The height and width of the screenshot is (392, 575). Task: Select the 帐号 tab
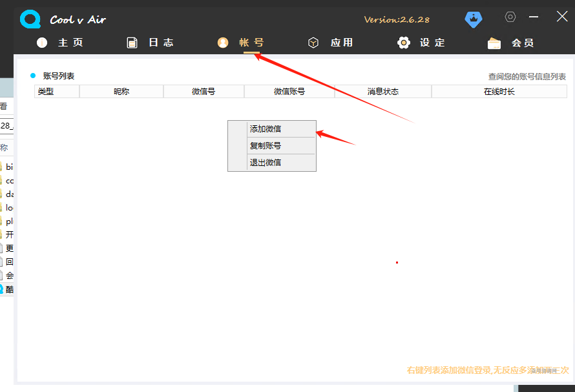pos(251,43)
